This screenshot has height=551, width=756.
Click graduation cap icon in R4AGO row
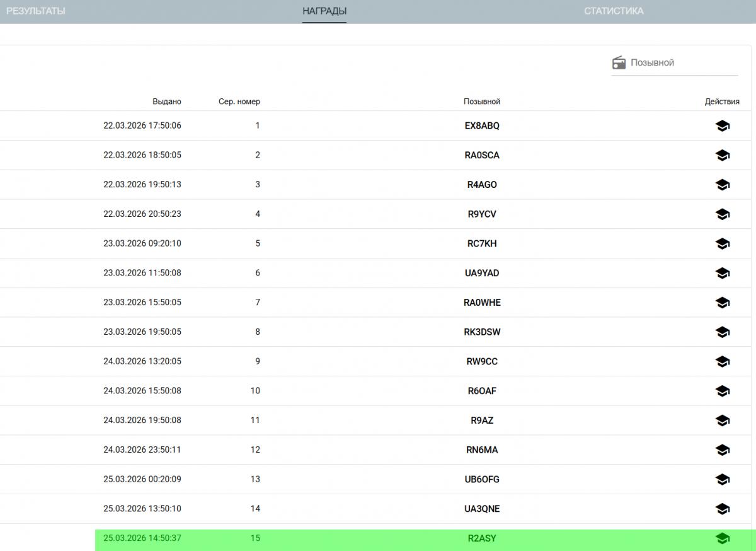722,185
